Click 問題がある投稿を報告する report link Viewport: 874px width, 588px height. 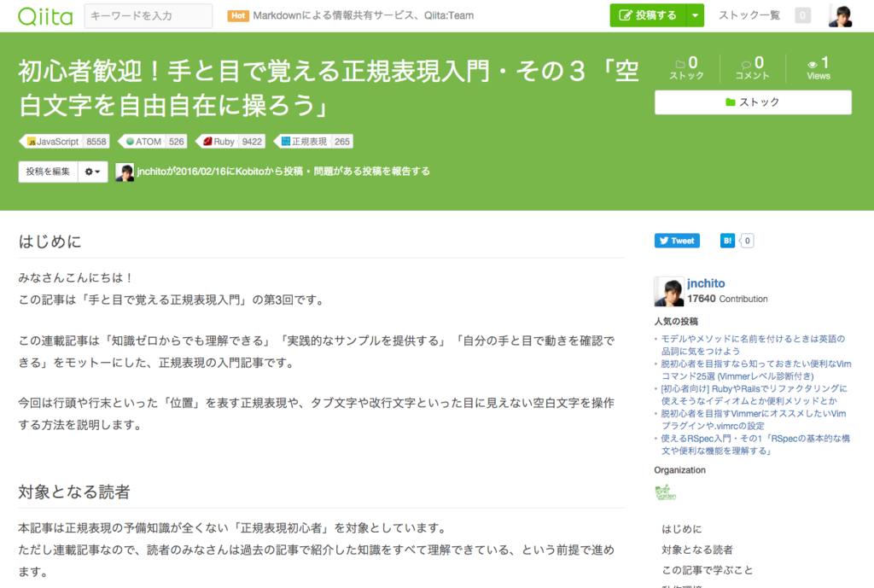[372, 171]
